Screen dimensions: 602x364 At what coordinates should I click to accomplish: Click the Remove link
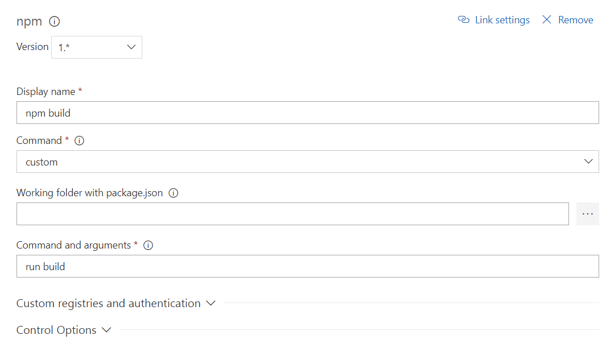pos(575,20)
